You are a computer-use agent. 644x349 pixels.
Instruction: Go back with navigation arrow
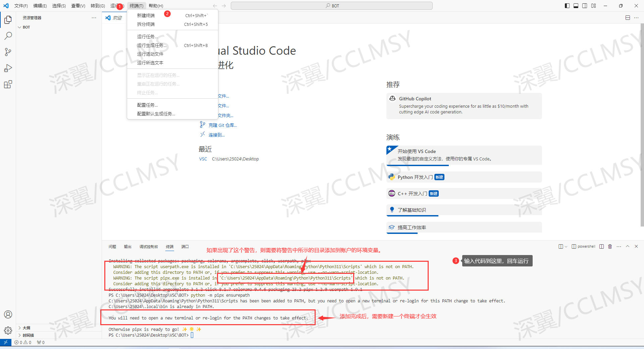coord(215,6)
